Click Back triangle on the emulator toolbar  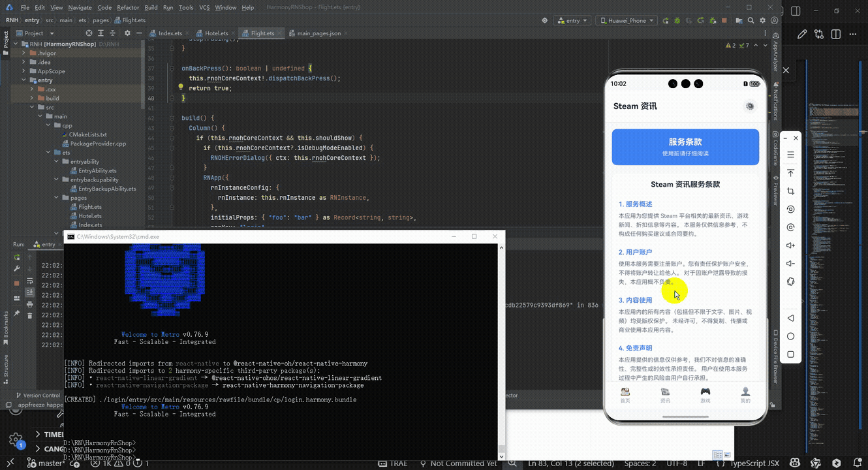(790, 319)
